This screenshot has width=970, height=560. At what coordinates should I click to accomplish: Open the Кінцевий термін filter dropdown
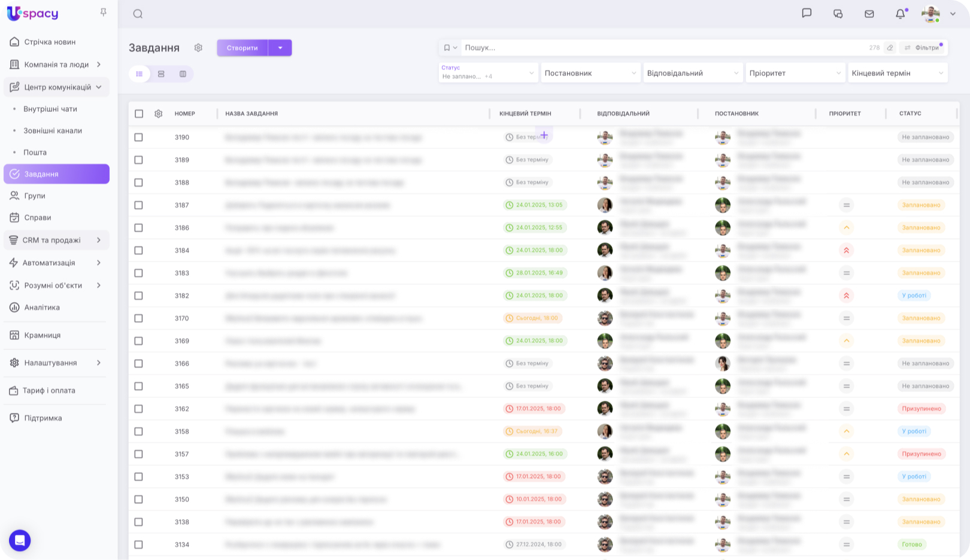click(x=898, y=73)
